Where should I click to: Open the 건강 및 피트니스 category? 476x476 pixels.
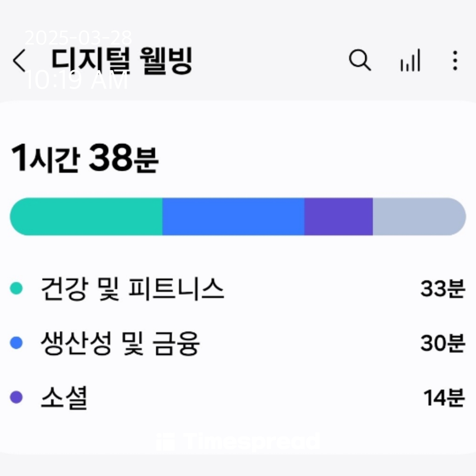click(x=238, y=288)
